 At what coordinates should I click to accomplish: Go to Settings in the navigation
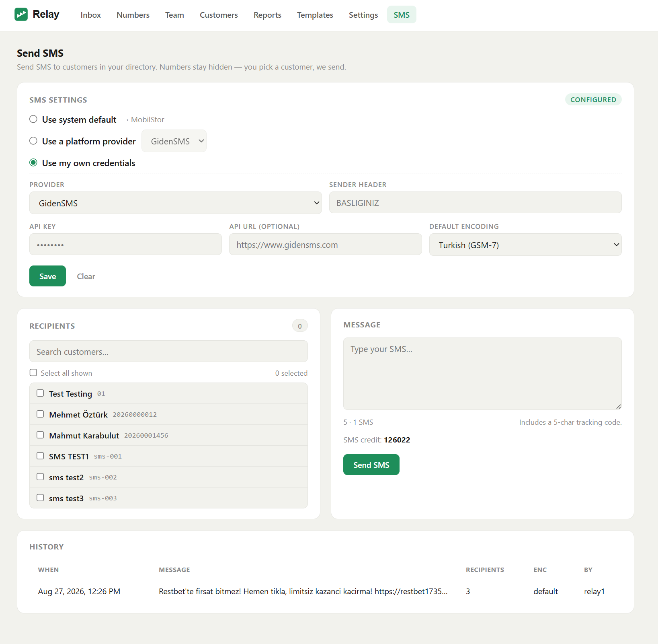pyautogui.click(x=363, y=15)
